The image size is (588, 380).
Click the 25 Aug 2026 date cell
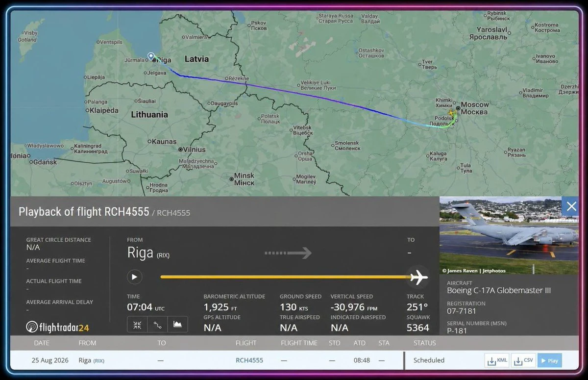point(50,360)
